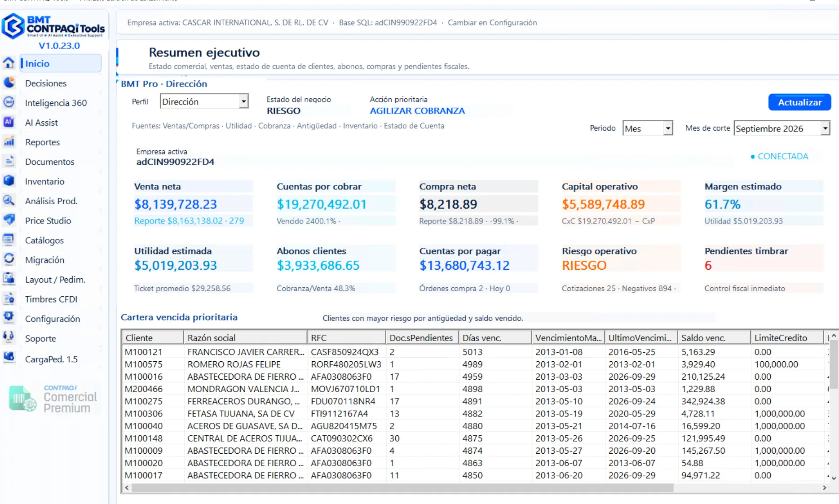The image size is (839, 504).
Task: Open the Perfil Dirección dropdown
Action: pos(243,101)
